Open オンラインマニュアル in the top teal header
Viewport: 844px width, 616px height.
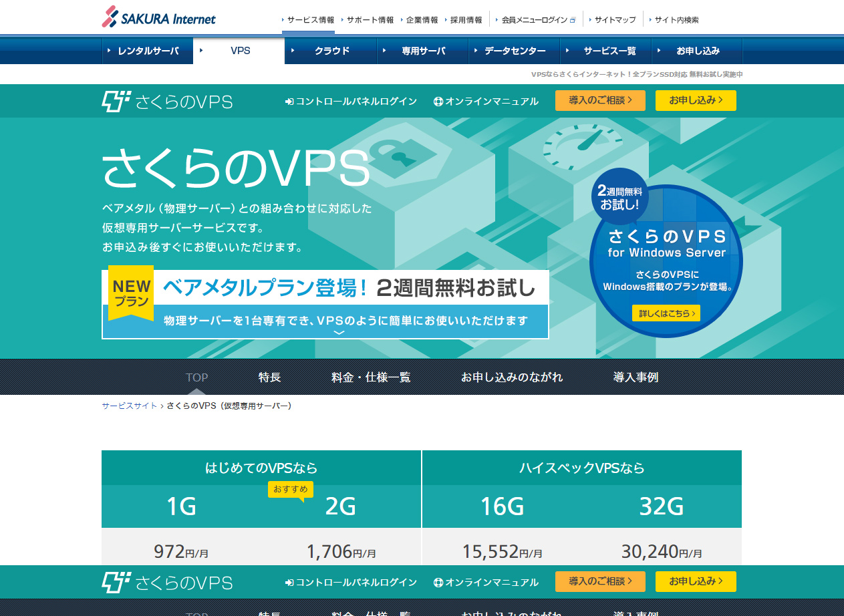click(486, 102)
